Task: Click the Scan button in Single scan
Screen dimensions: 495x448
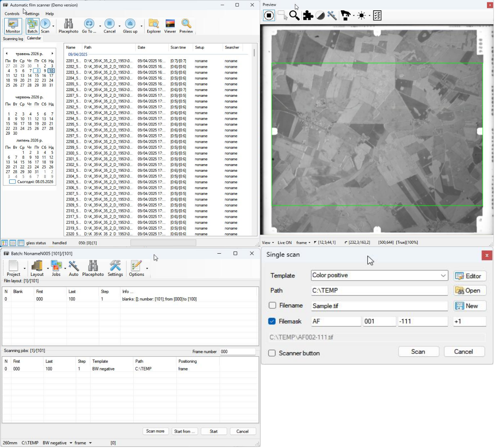Action: (x=419, y=352)
